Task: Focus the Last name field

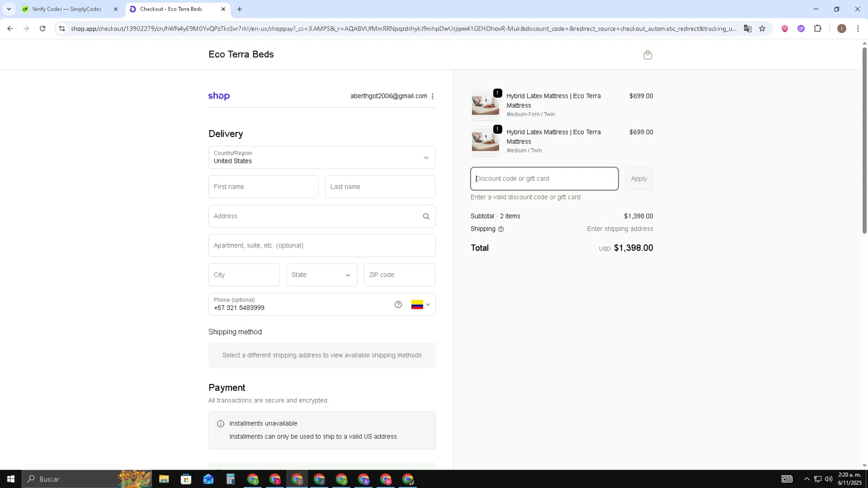Action: 380,187
